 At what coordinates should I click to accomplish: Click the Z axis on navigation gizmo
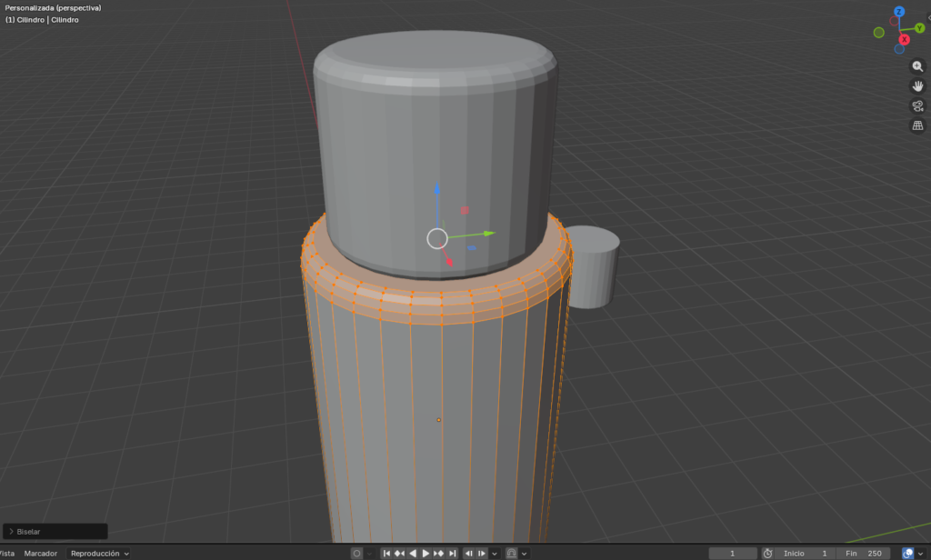[x=898, y=12]
